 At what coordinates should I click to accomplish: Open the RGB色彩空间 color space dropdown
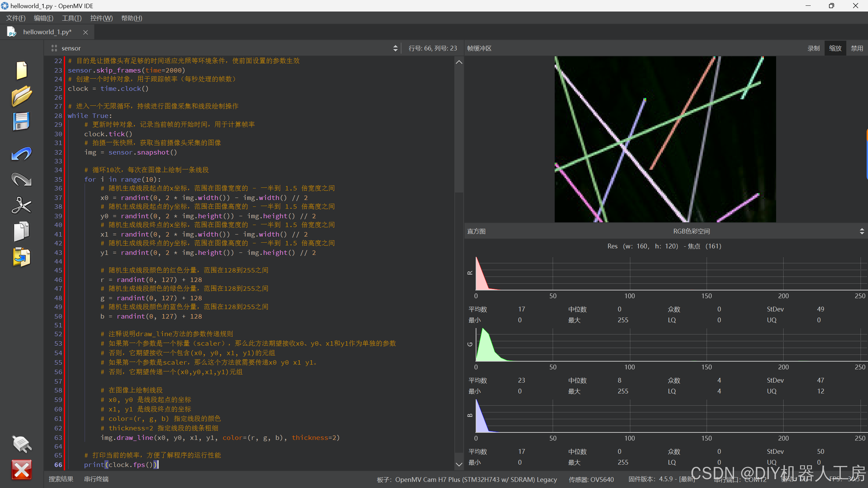692,231
